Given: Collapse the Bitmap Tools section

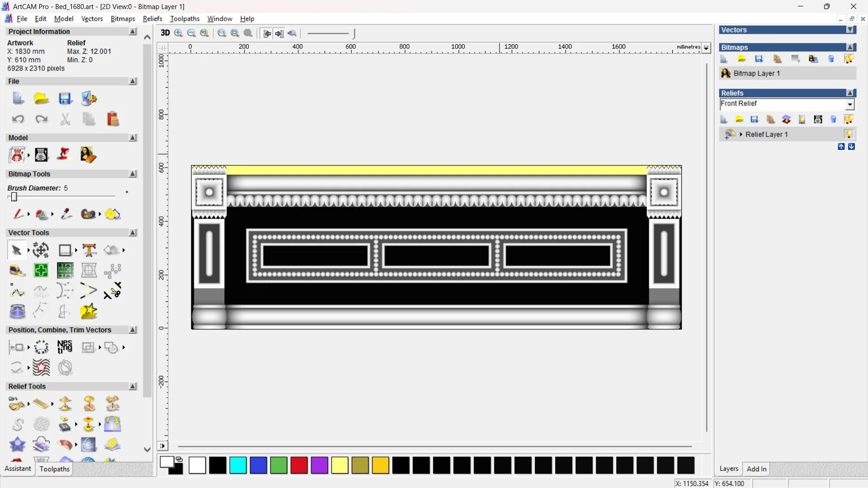Looking at the screenshot, I should tap(132, 174).
